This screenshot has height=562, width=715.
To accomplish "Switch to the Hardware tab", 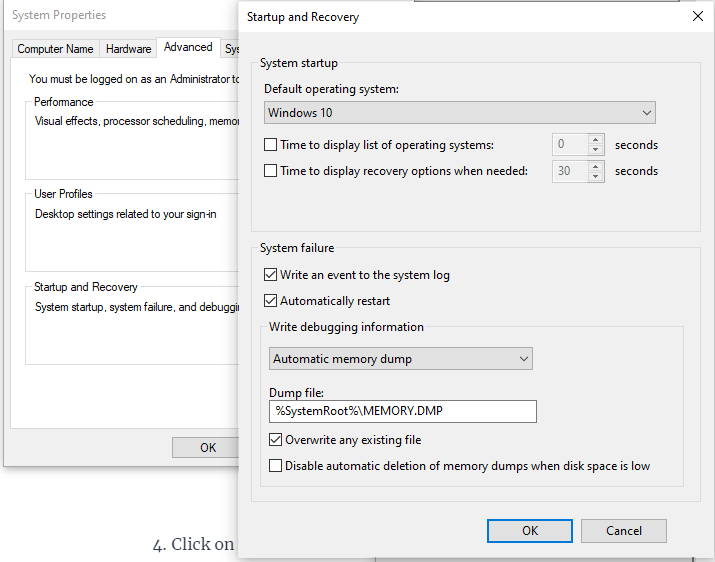I will point(129,49).
